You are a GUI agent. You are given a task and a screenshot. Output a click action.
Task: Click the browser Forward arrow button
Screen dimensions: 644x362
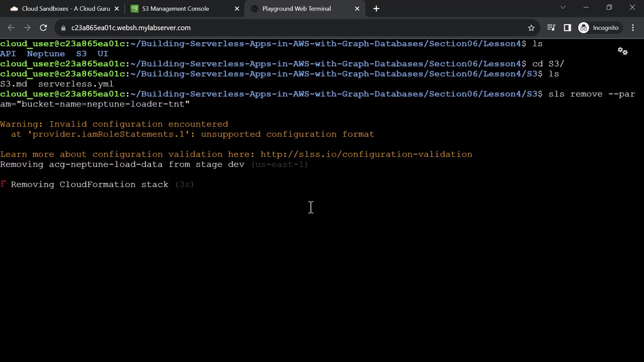[27, 28]
